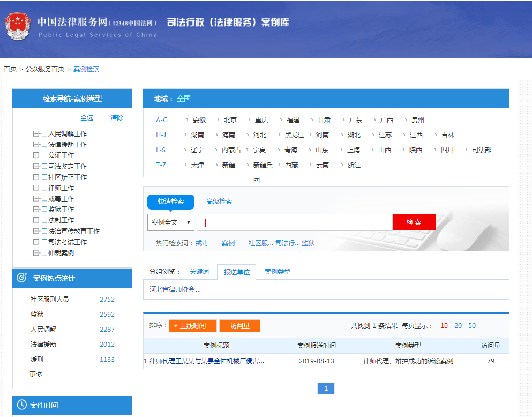Switch to the 高级检索 tab

click(218, 202)
